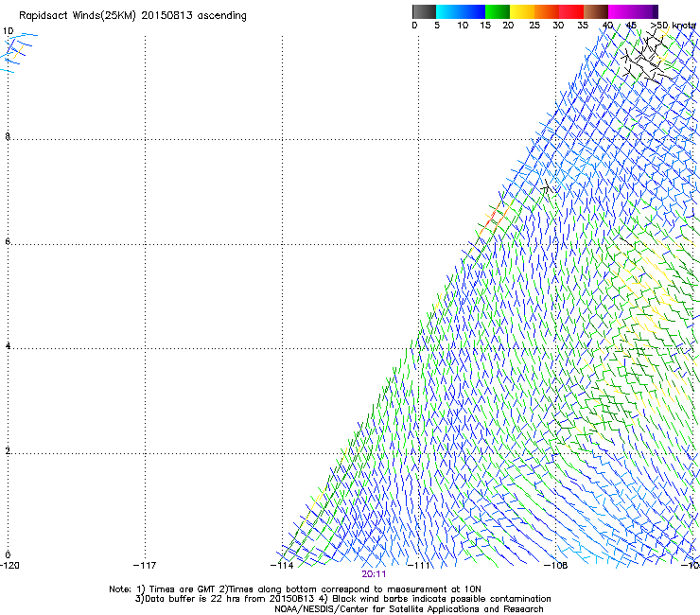The height and width of the screenshot is (615, 700).
Task: Click the "6" latitude axis label
Action: (x=8, y=241)
